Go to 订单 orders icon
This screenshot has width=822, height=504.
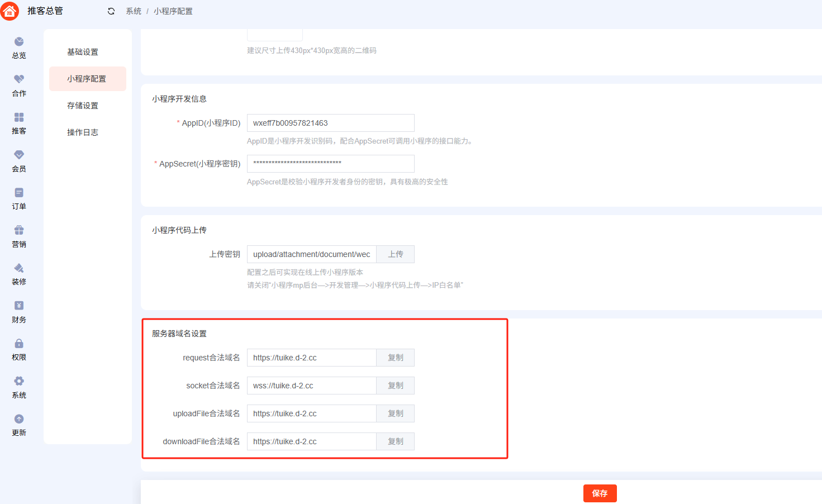click(19, 193)
